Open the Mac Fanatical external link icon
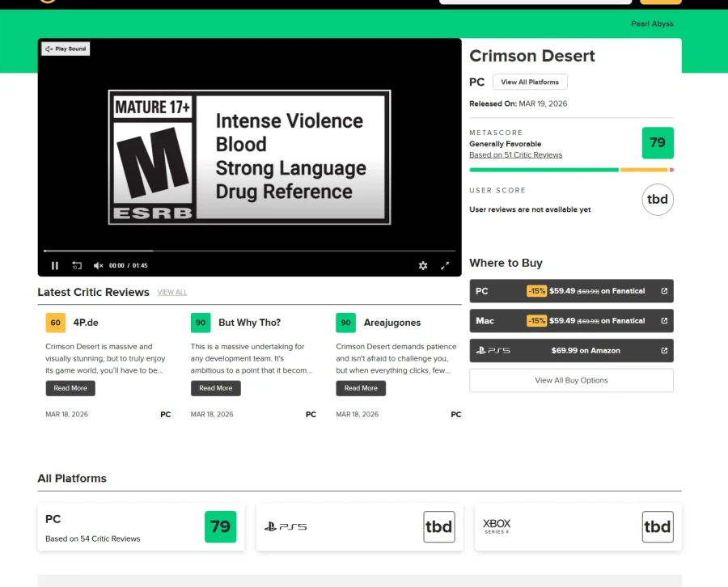728x587 pixels. 664,321
